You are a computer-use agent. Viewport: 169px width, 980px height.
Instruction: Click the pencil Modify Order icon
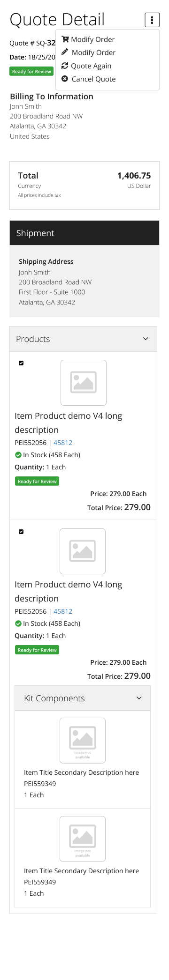click(65, 52)
